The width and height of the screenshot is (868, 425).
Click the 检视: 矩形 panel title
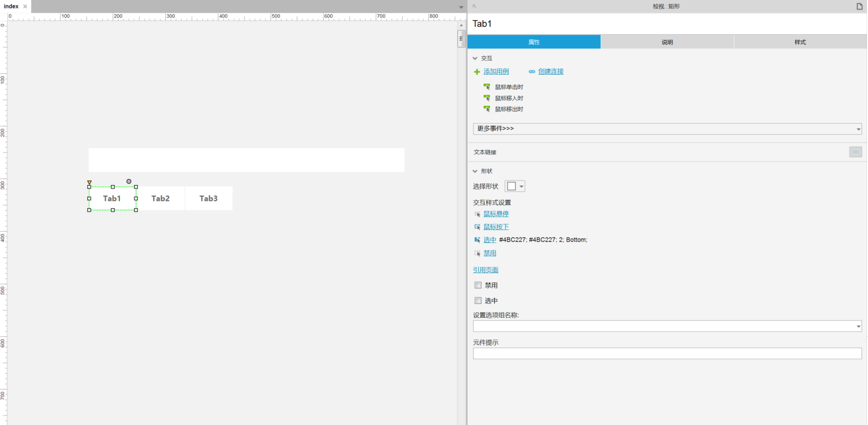[x=667, y=6]
